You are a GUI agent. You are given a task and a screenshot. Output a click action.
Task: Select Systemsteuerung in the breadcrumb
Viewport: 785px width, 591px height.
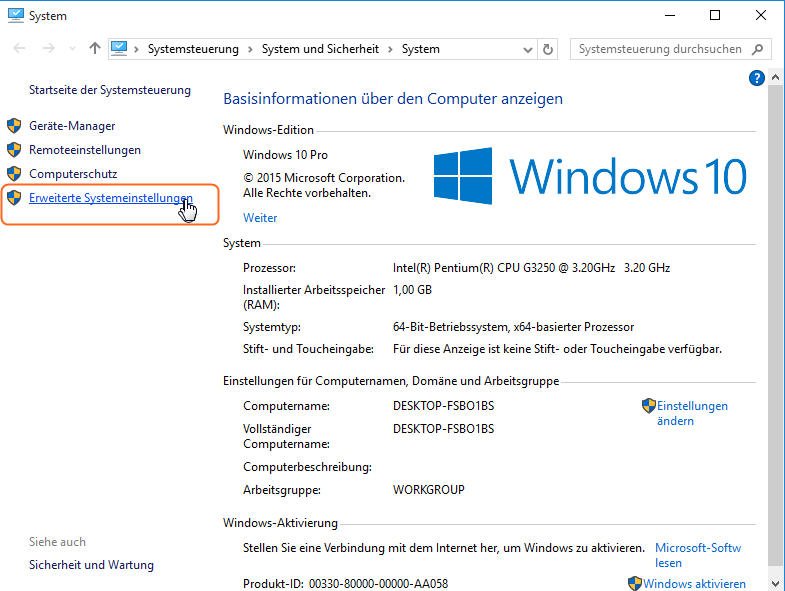193,49
